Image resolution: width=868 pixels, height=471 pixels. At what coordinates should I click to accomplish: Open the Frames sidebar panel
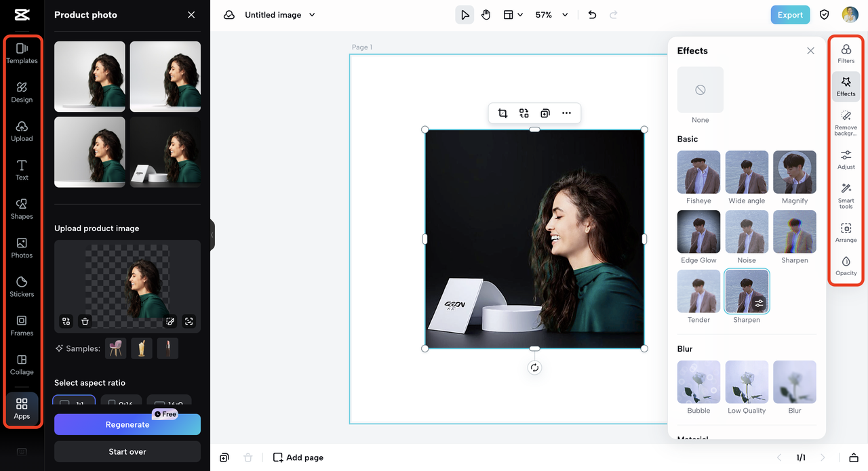pyautogui.click(x=22, y=325)
